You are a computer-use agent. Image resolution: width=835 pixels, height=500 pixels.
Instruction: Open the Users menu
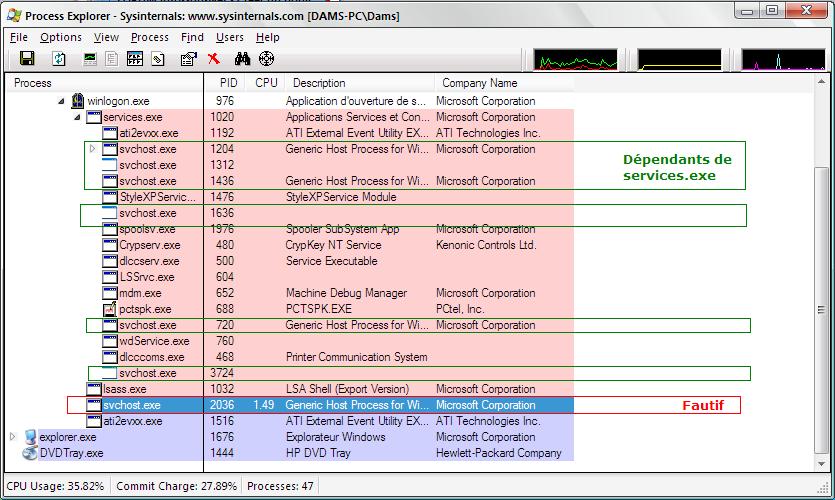tap(230, 37)
